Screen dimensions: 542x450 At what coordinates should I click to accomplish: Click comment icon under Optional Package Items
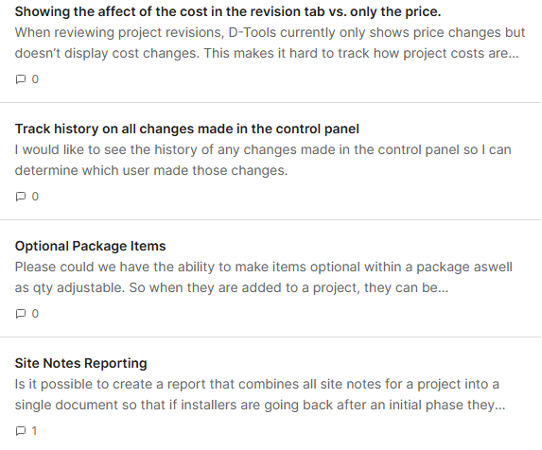pyautogui.click(x=21, y=313)
